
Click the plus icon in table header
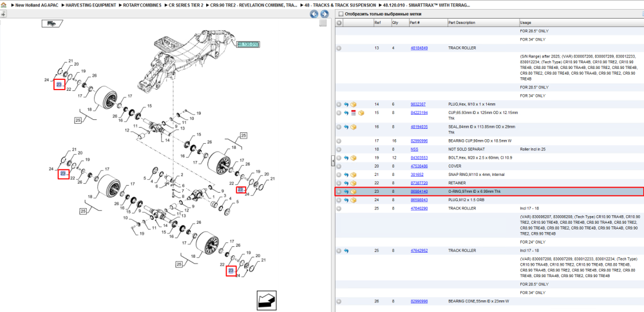339,23
